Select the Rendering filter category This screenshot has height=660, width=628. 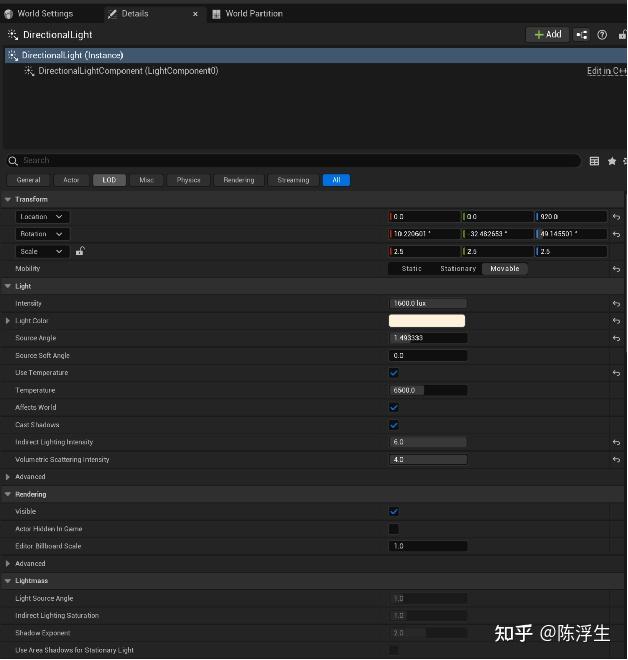click(x=239, y=180)
